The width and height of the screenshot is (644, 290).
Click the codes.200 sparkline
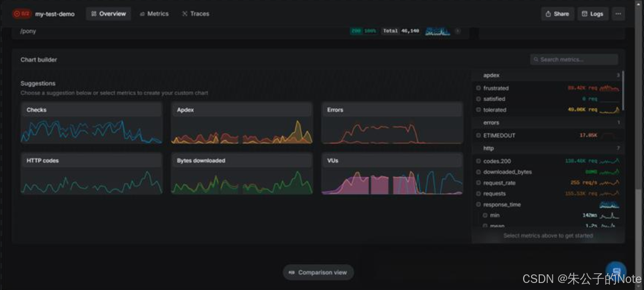609,161
